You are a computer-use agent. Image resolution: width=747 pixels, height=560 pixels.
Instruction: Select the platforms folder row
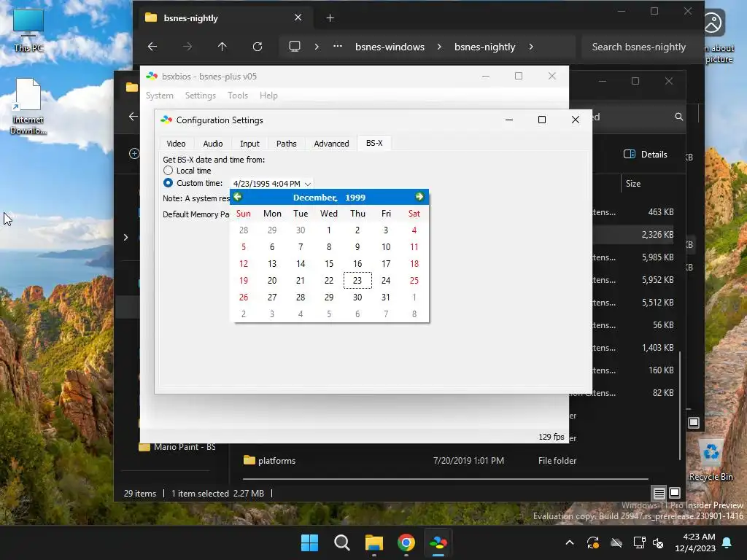[410, 461]
